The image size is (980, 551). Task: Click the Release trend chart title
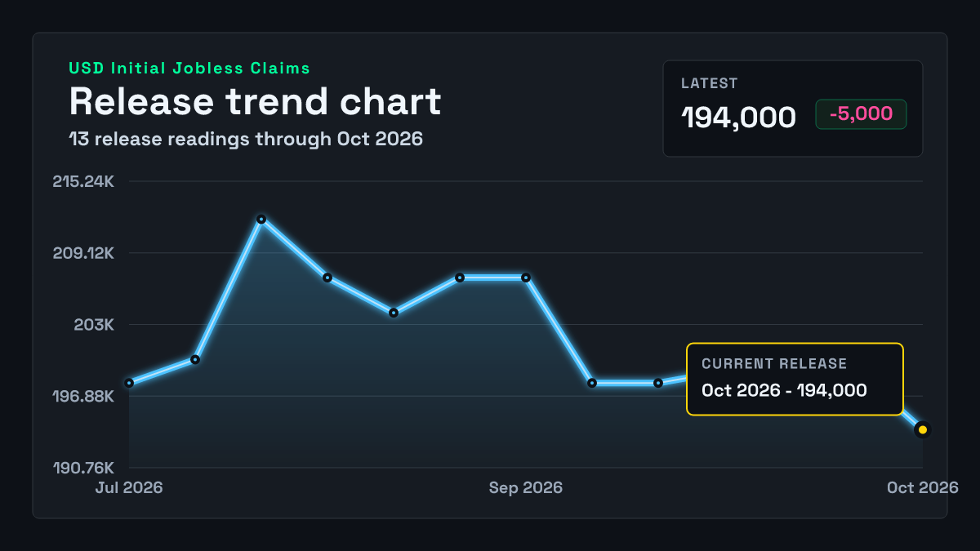[x=255, y=101]
